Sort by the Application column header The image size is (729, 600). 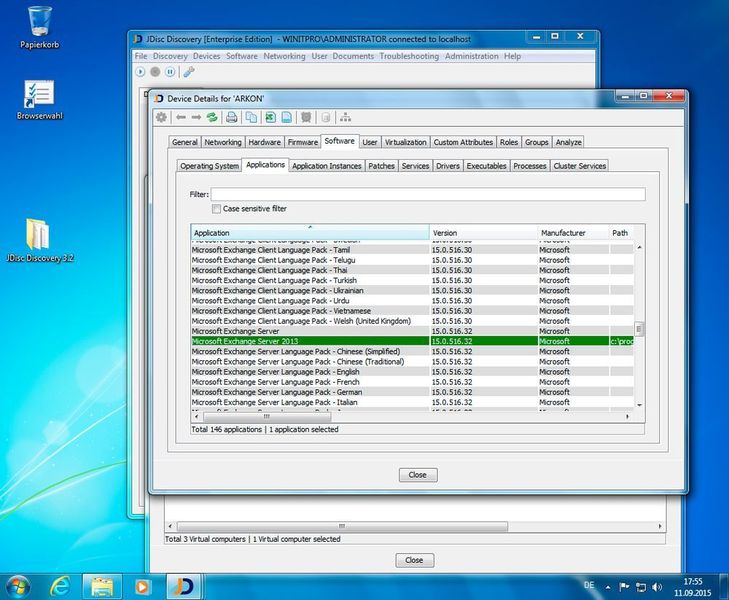(x=310, y=232)
